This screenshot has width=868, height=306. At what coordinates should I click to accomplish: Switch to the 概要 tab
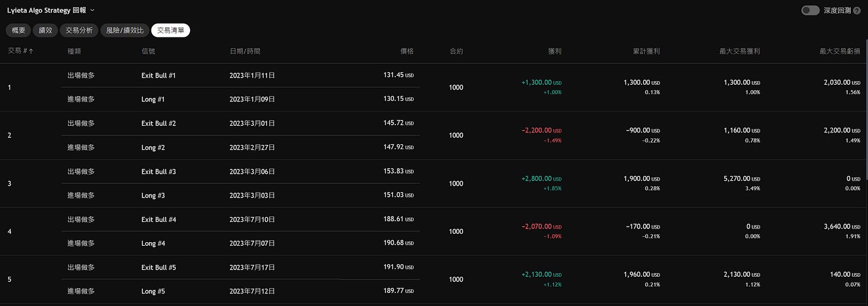[x=18, y=30]
